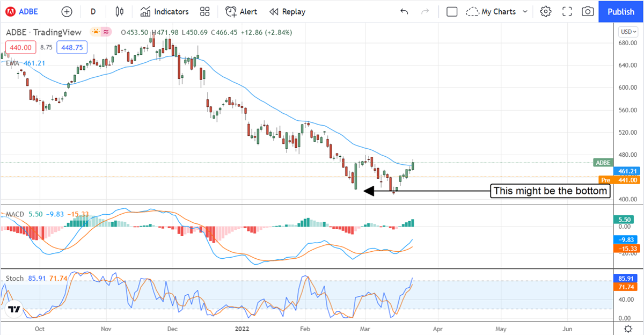Toggle the layout select square icon
This screenshot has width=644, height=335.
pyautogui.click(x=452, y=11)
